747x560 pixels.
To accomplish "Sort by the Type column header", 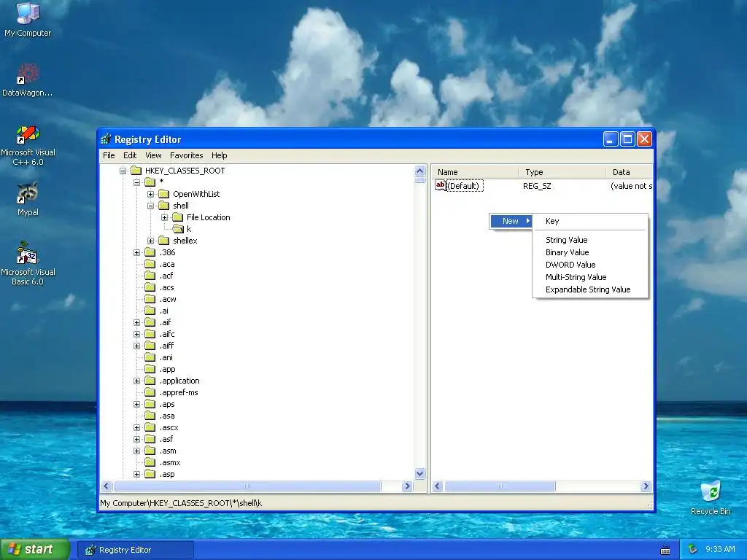I will pyautogui.click(x=562, y=172).
